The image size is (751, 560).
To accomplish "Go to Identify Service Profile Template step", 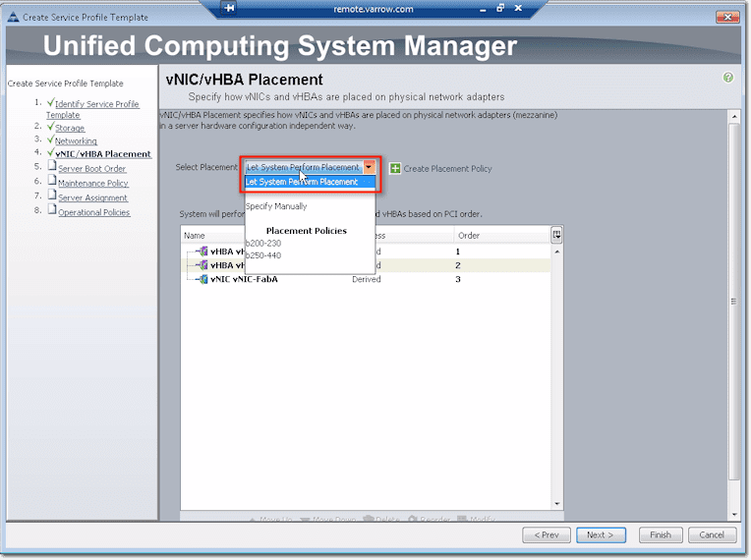I will click(93, 109).
